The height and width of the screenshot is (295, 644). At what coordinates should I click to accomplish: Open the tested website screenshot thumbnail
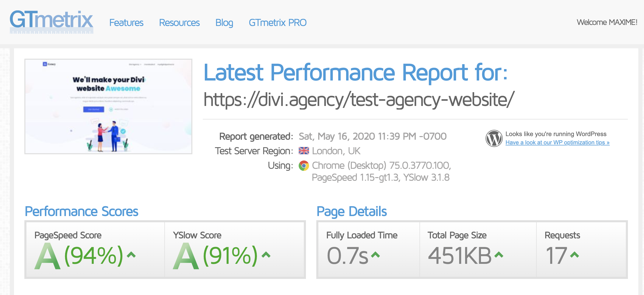click(x=108, y=106)
